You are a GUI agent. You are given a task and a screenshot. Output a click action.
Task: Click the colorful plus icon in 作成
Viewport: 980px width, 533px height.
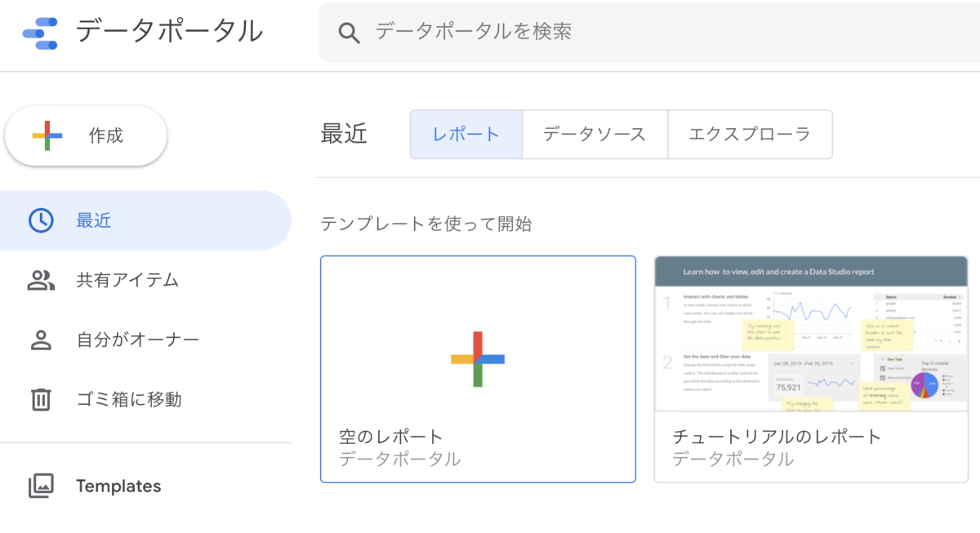(x=47, y=135)
